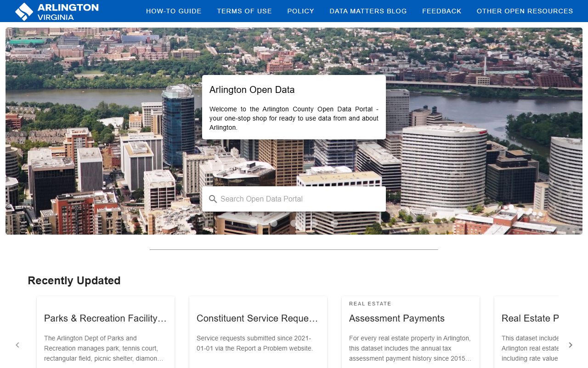Click the magnifier search icon
Screen dimensions: 588x368
click(x=213, y=199)
